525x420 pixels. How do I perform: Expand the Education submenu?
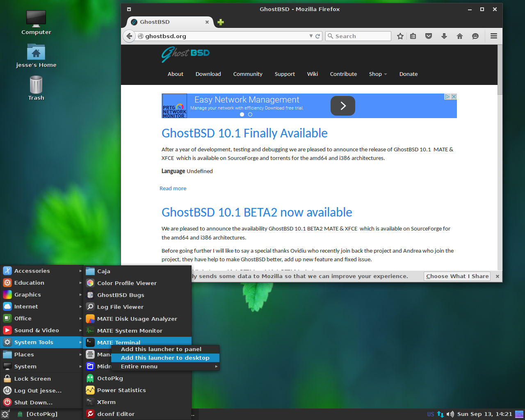pyautogui.click(x=42, y=283)
